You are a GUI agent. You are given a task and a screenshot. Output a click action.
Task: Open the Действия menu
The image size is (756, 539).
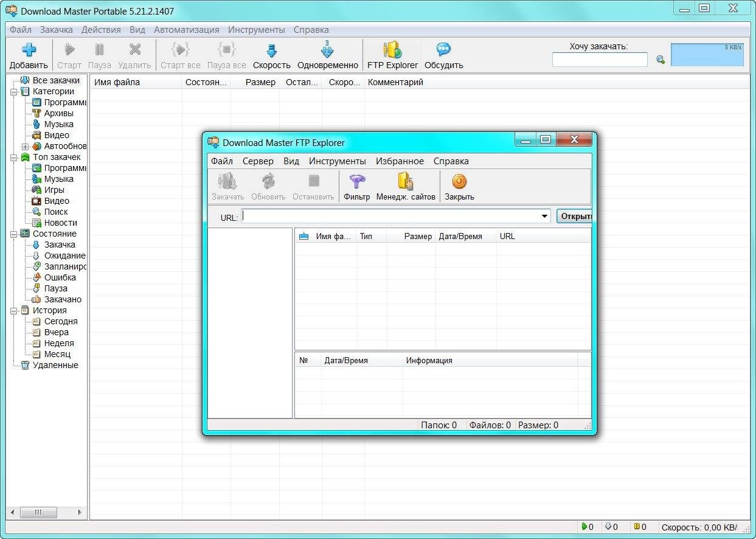coord(101,29)
